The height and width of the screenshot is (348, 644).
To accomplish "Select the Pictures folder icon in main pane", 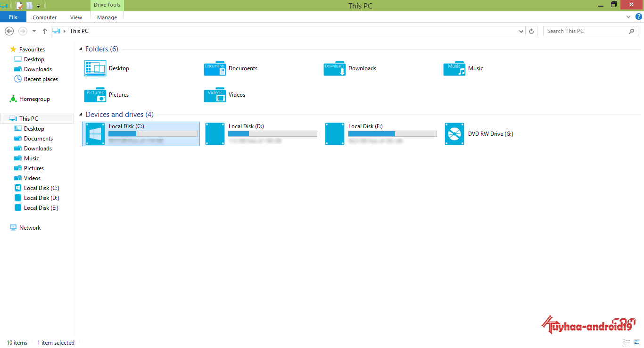I will 95,95.
